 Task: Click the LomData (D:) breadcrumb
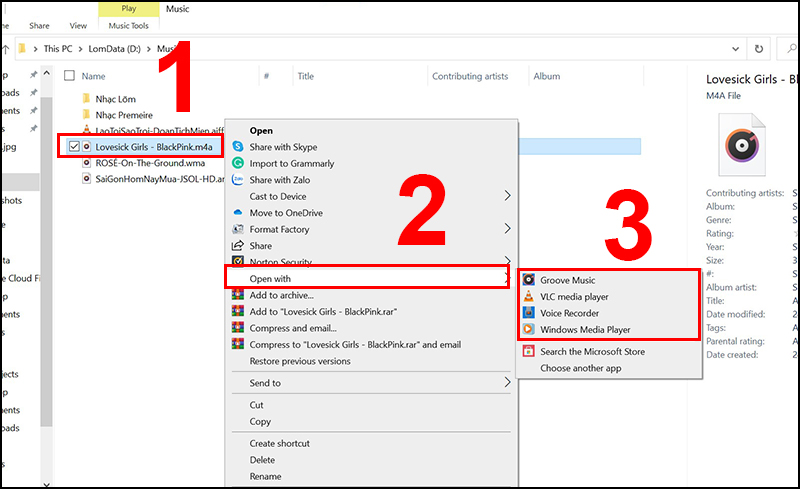(x=114, y=49)
